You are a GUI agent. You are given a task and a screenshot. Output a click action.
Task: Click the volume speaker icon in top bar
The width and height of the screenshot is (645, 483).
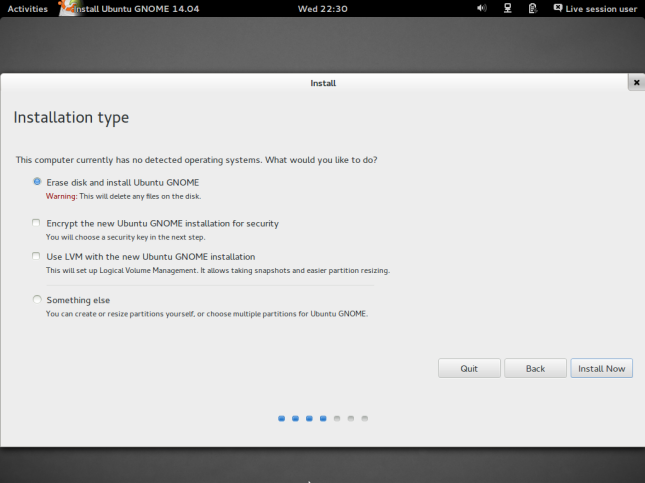click(482, 8)
